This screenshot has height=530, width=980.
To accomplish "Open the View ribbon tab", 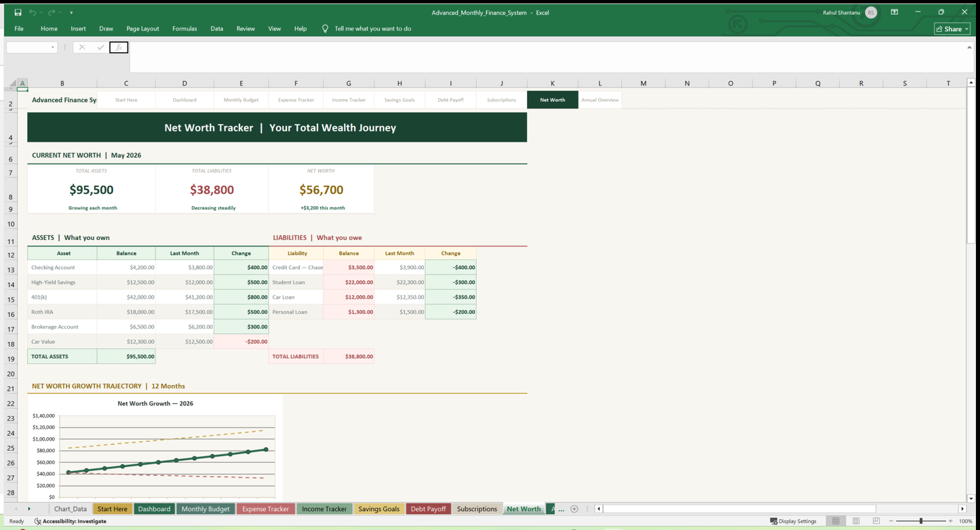I will tap(274, 28).
